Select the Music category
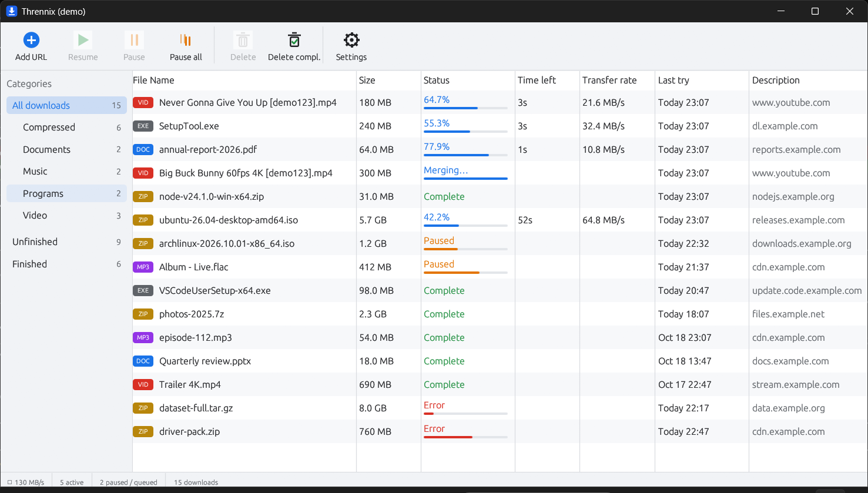Screen dimensions: 868x493 pyautogui.click(x=66, y=172)
